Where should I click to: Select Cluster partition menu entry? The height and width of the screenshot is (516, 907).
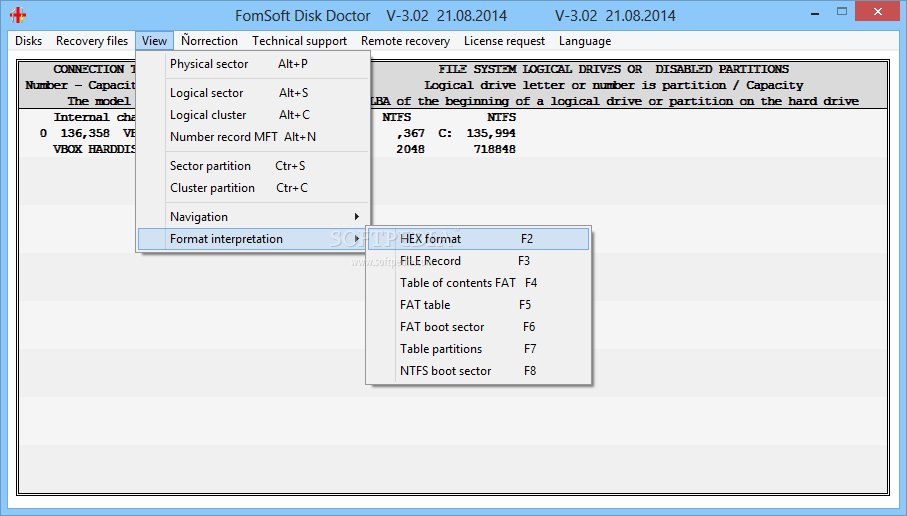(253, 188)
